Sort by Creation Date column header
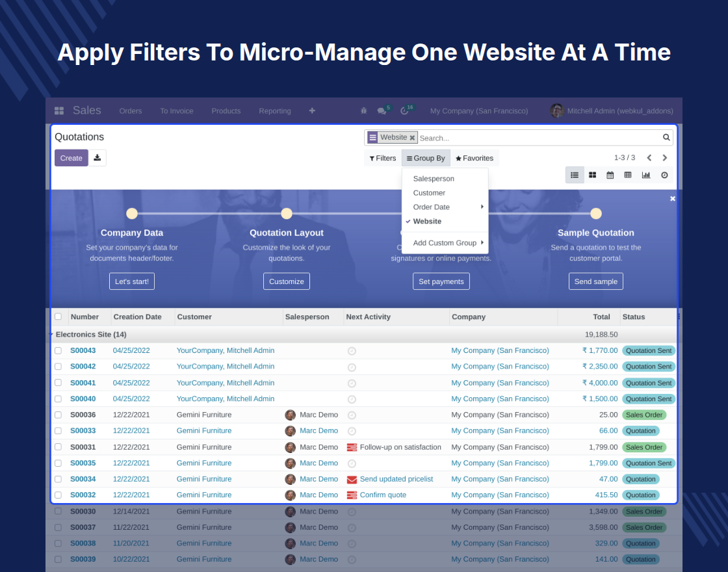 pos(137,317)
